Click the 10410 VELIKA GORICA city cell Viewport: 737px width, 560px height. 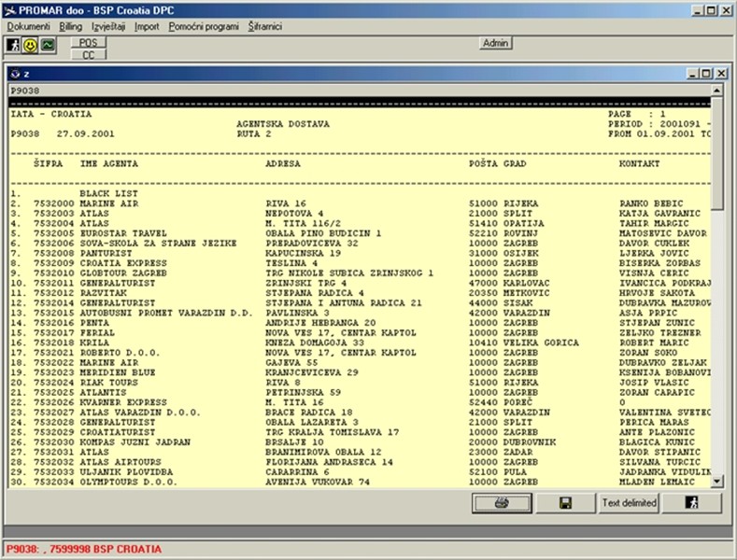coord(524,343)
